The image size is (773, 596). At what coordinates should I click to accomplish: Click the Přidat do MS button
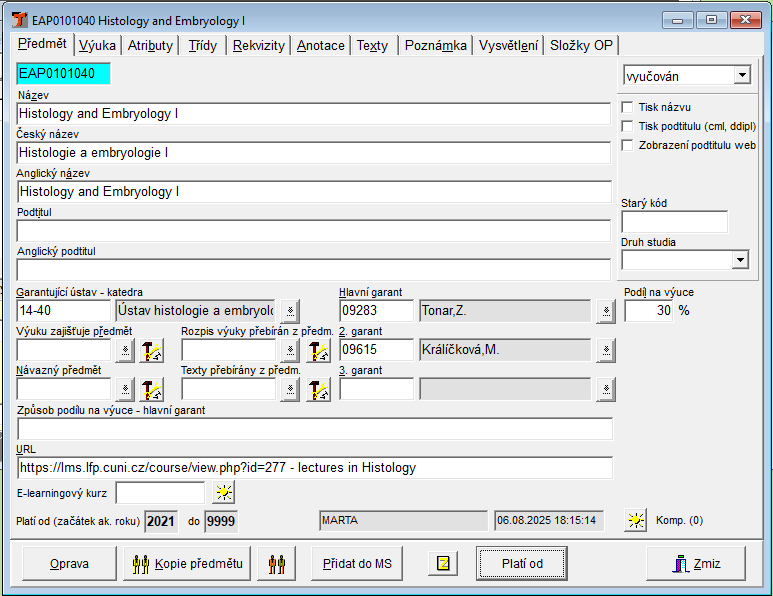pos(357,564)
